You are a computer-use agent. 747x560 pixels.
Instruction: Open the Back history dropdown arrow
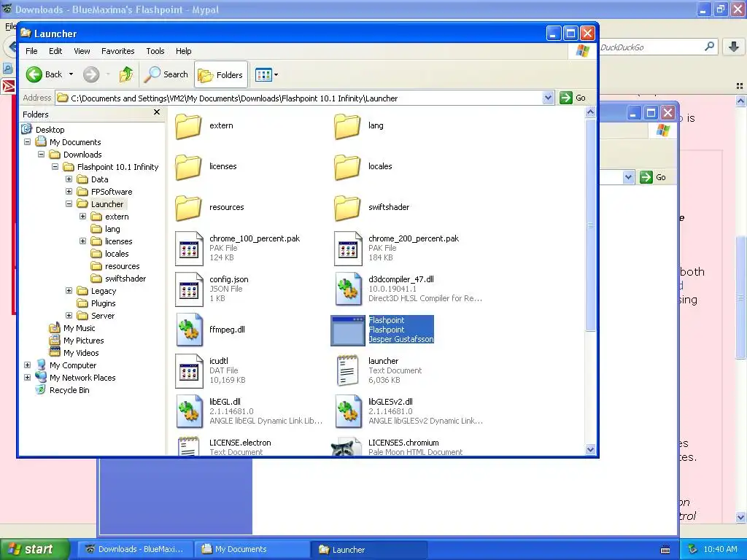click(71, 74)
